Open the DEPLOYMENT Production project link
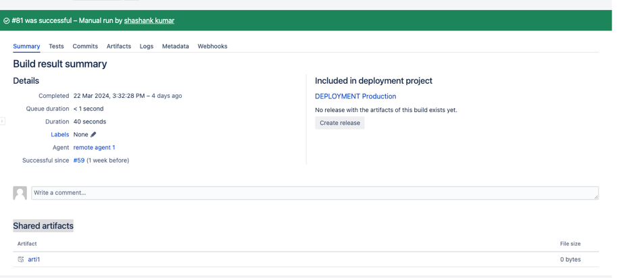This screenshot has height=278, width=644. click(355, 96)
